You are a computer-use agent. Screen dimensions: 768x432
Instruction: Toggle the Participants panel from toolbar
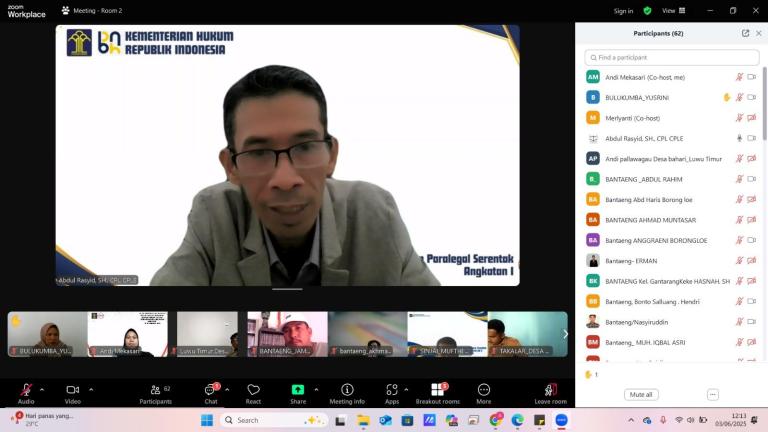coord(155,390)
